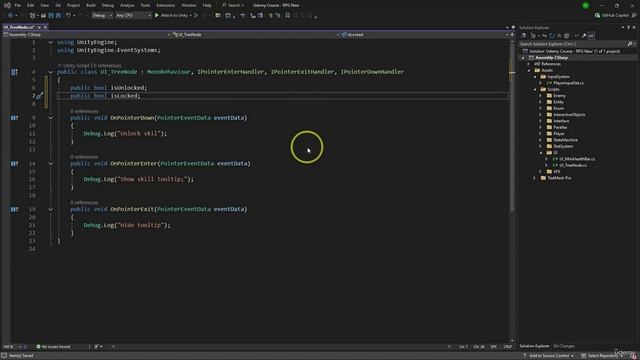640x360 pixels.
Task: Select the InputSystem folder
Action: coord(558,77)
